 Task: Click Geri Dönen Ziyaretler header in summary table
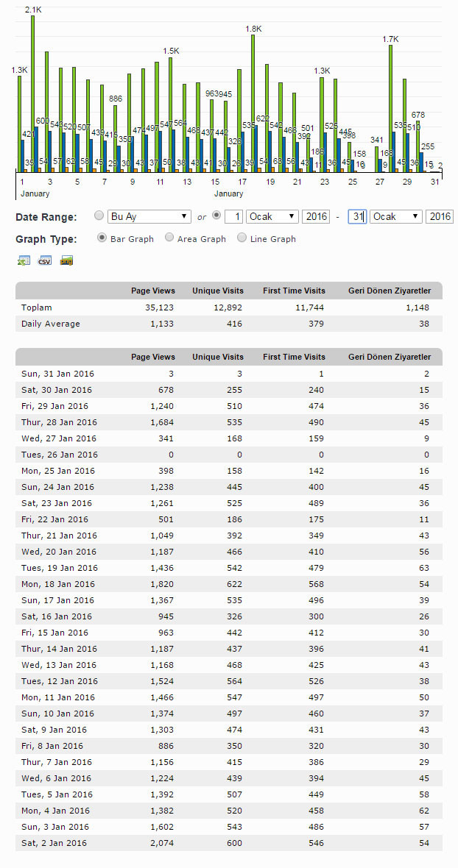pos(390,291)
